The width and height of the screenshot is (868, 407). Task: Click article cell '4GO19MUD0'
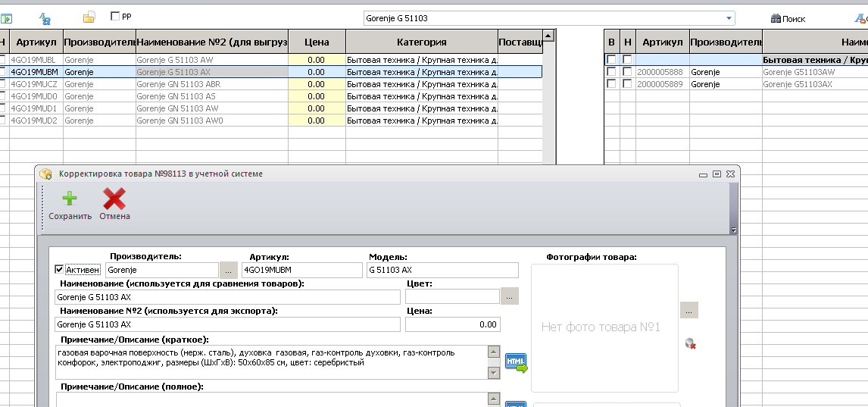coord(36,96)
